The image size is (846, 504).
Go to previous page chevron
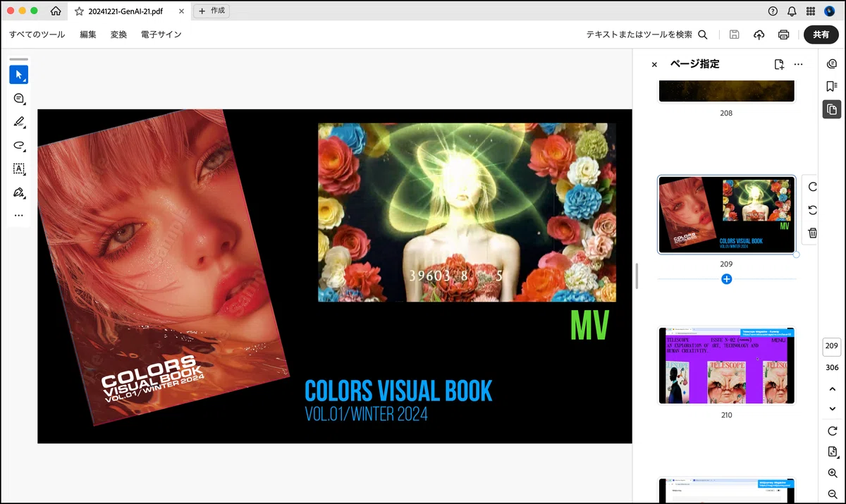832,389
